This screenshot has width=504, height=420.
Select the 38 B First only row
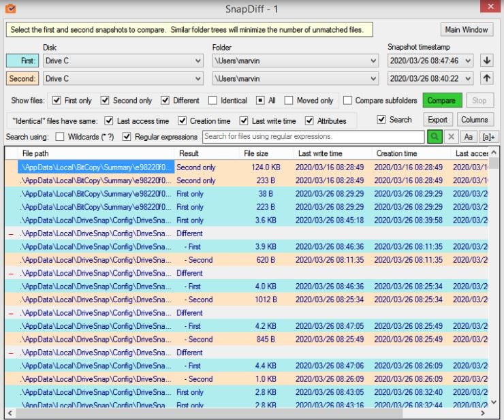point(247,194)
